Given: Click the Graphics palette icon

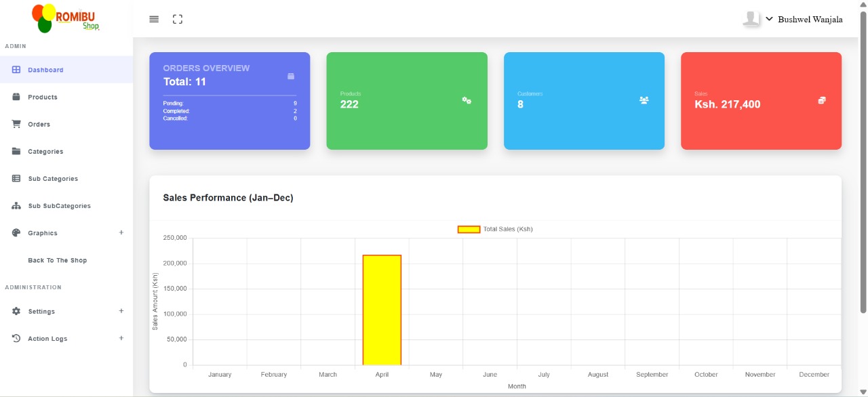Looking at the screenshot, I should 16,232.
